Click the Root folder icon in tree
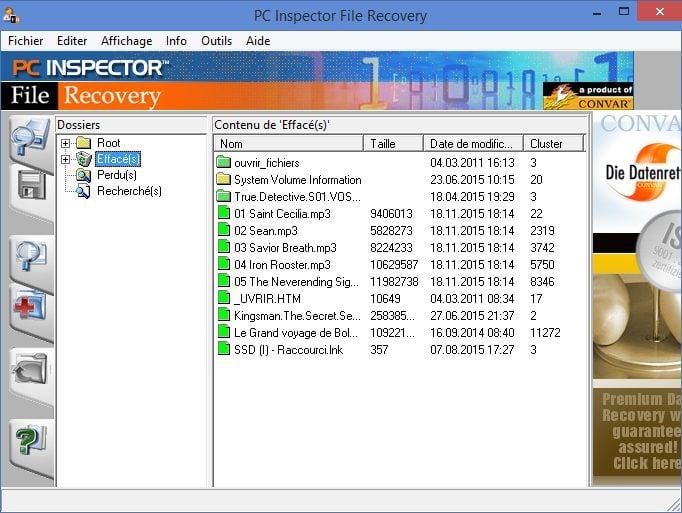The image size is (682, 513). coord(83,143)
